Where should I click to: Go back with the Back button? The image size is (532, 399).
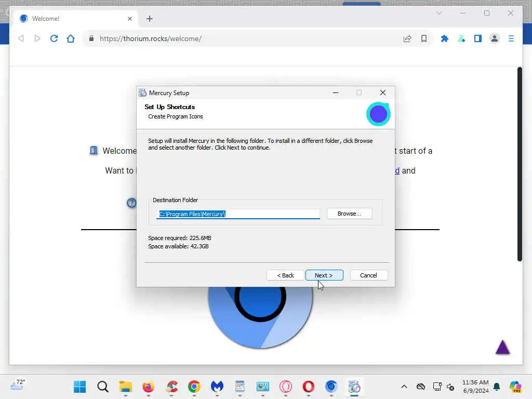285,275
